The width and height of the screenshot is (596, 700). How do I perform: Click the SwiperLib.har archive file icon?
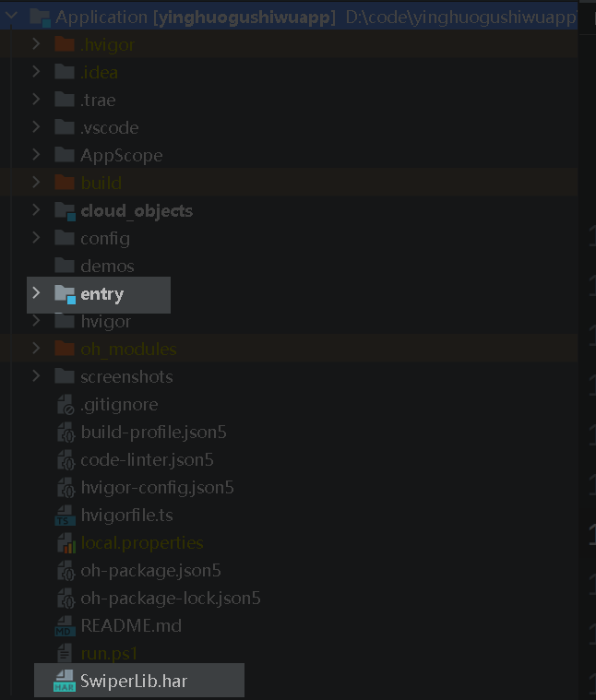click(x=64, y=682)
